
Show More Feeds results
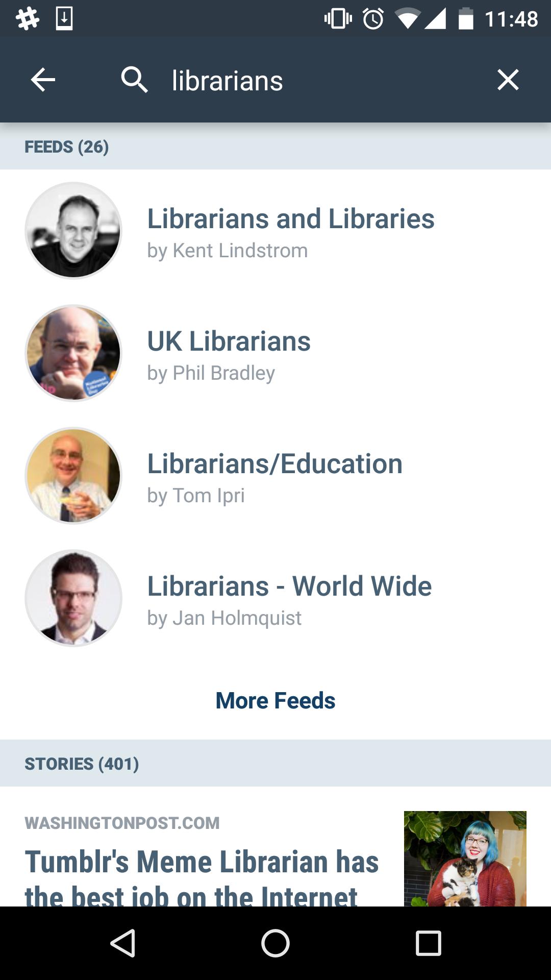[x=275, y=700]
